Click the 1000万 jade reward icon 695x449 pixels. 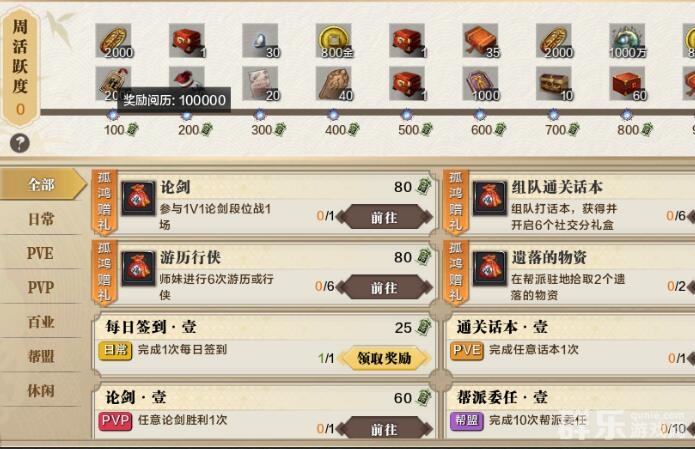click(627, 40)
